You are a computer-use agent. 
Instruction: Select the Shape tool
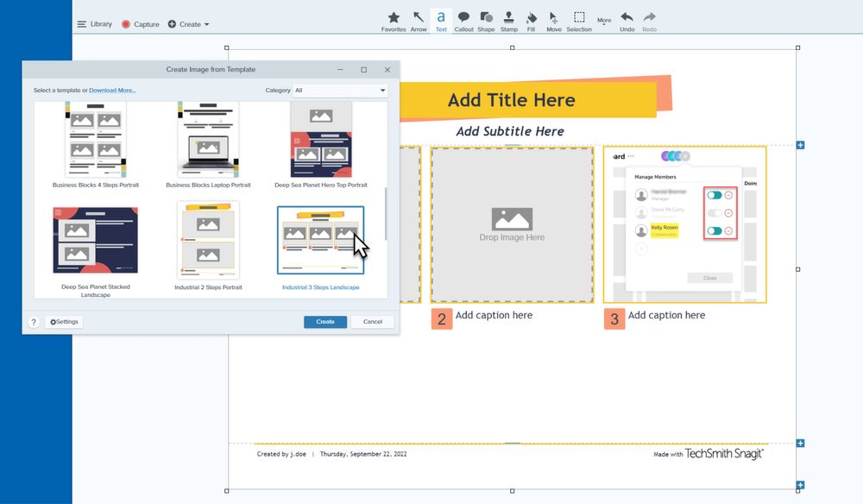tap(486, 22)
